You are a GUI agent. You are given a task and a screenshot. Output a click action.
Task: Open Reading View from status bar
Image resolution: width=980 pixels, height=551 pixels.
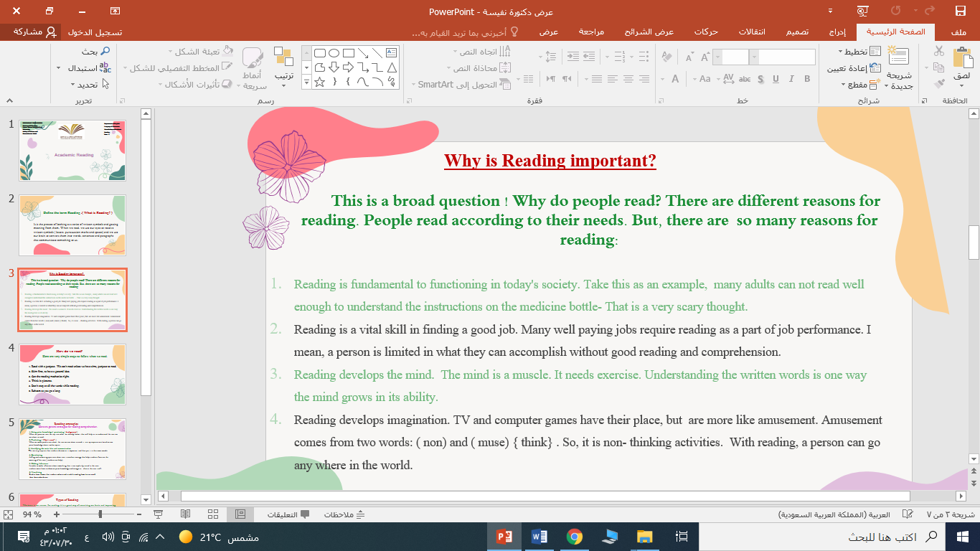[186, 514]
